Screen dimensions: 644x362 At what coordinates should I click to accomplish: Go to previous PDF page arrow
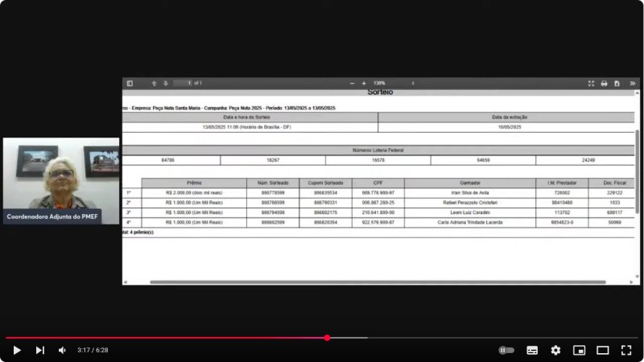point(154,84)
